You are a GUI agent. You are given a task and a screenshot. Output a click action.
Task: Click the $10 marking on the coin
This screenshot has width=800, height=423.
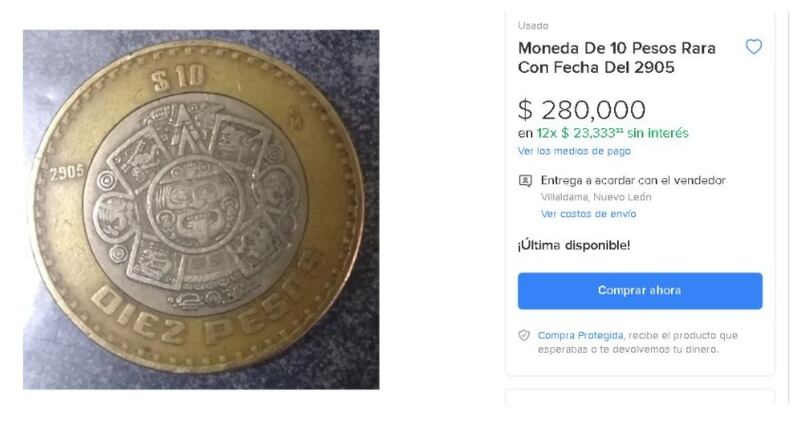(x=178, y=79)
